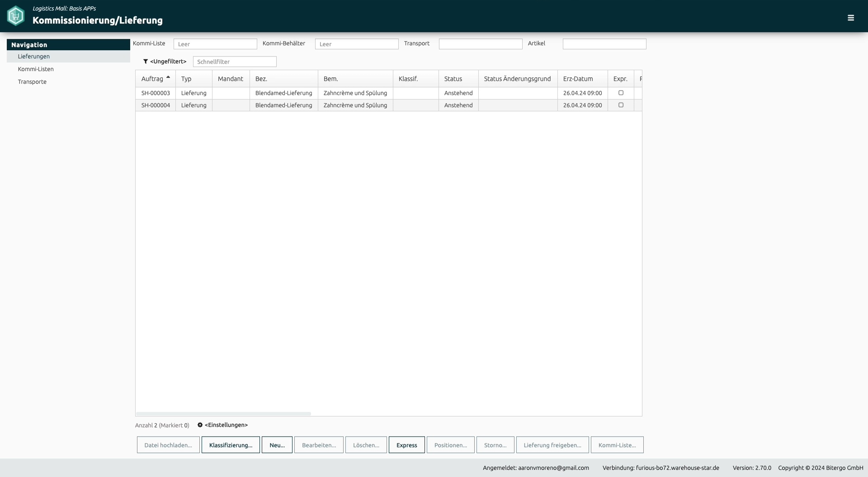Click the Löschen button
Screen dimensions: 868x477
tap(366, 445)
